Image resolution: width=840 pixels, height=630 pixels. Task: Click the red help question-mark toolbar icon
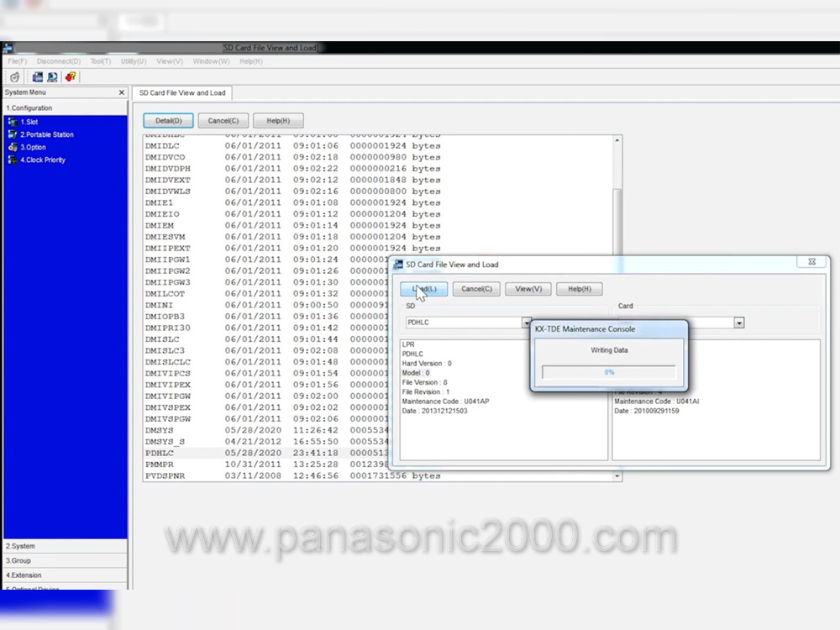pos(71,76)
